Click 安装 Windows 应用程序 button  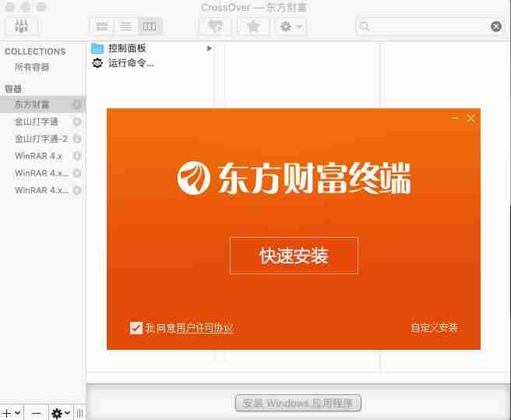(298, 403)
